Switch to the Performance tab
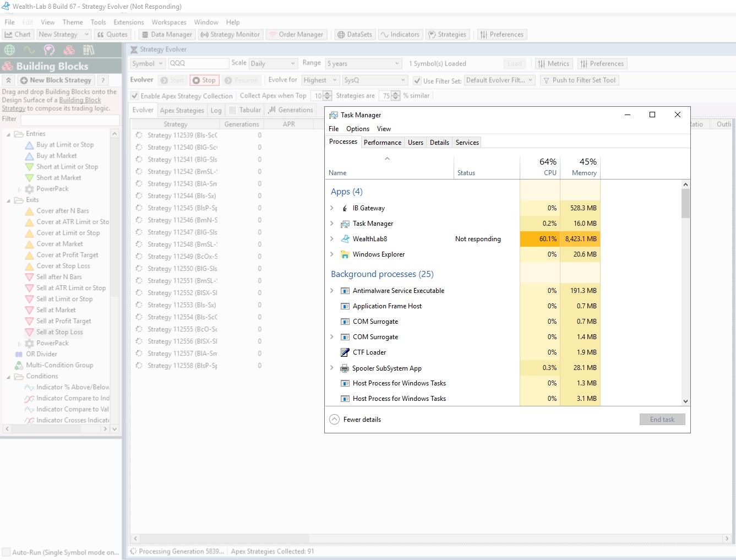The image size is (736, 560). 382,143
